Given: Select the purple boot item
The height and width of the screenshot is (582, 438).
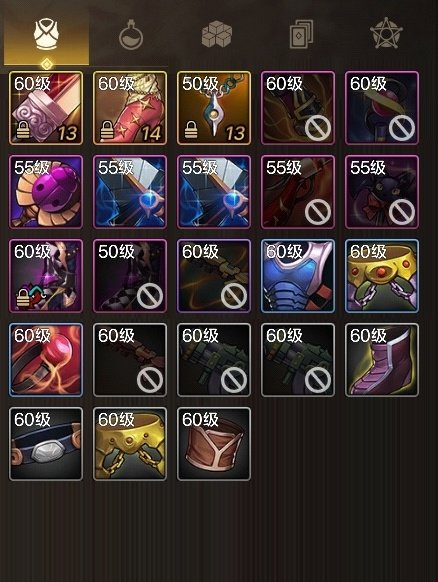Looking at the screenshot, I should (382, 360).
